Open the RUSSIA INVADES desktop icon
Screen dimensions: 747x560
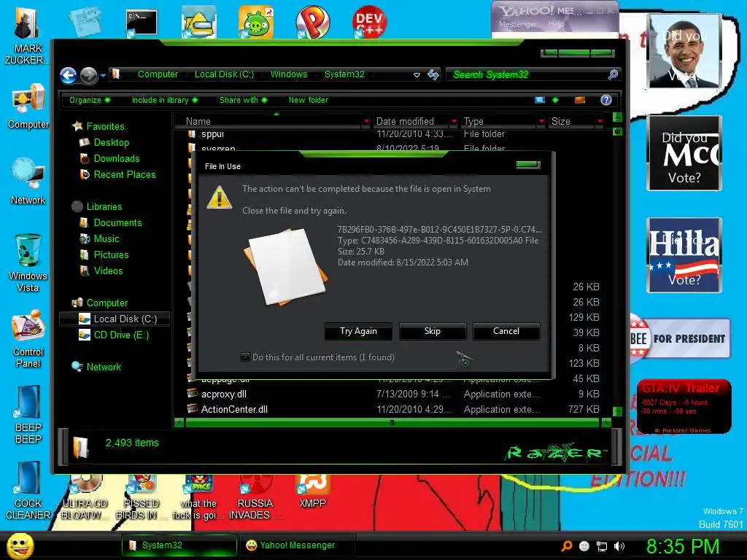tap(255, 497)
